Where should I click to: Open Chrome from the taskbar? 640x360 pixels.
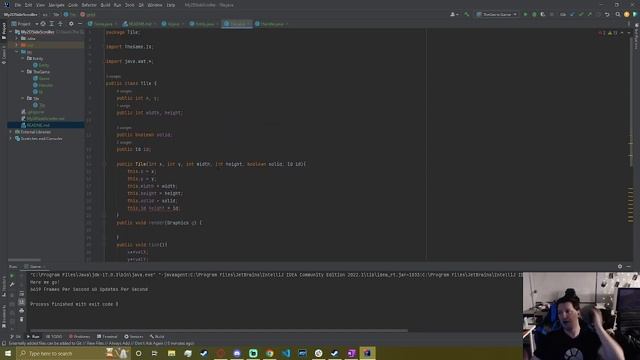269,353
